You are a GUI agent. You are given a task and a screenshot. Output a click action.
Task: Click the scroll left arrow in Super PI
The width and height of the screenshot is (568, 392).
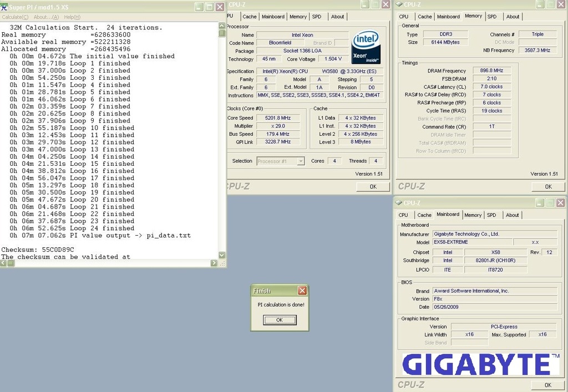pos(3,263)
